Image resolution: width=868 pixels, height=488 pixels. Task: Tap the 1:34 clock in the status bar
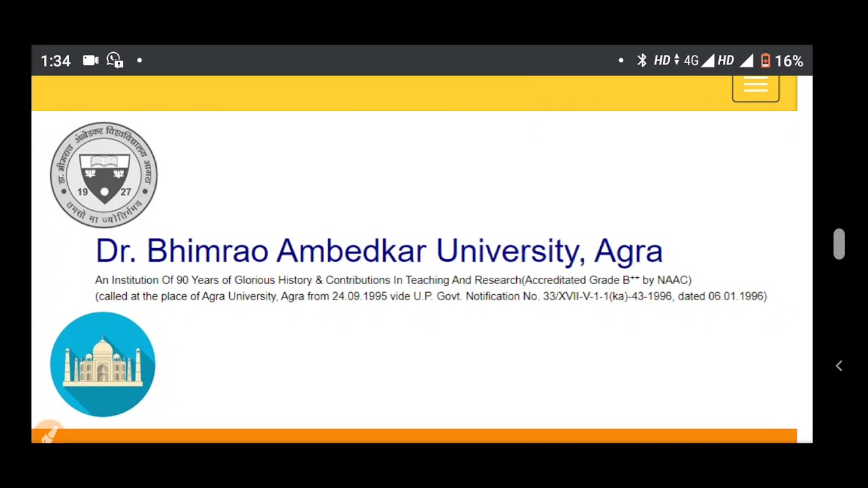[56, 61]
